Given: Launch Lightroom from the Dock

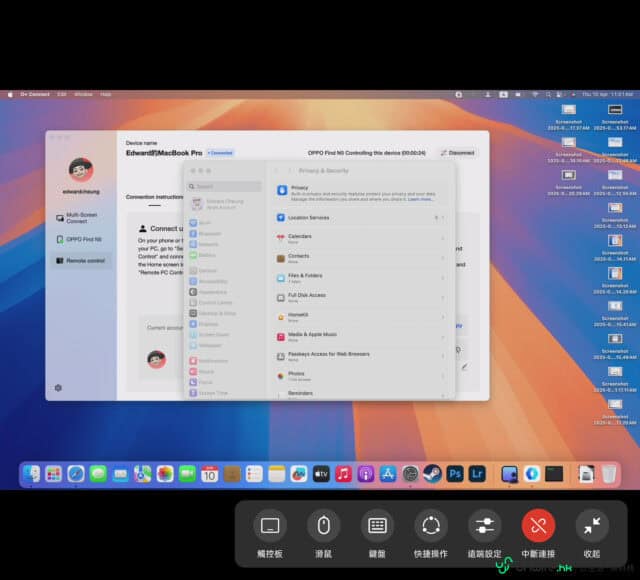Looking at the screenshot, I should [x=477, y=474].
